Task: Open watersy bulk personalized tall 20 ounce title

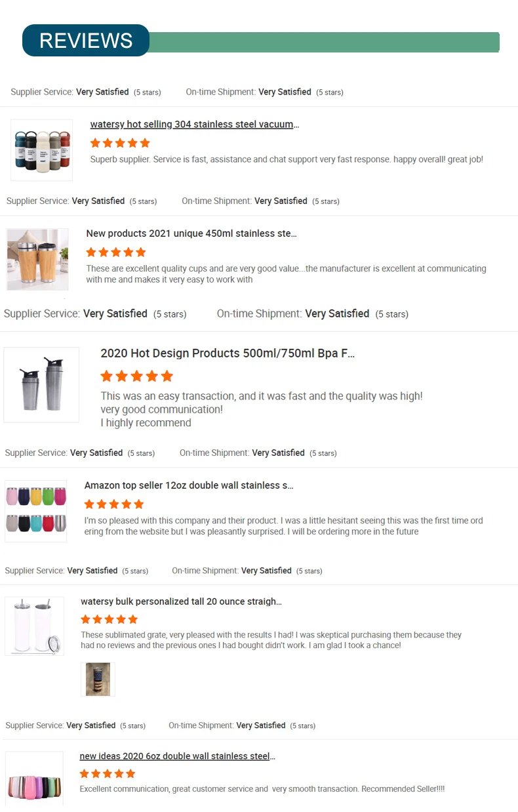Action: pyautogui.click(x=181, y=601)
